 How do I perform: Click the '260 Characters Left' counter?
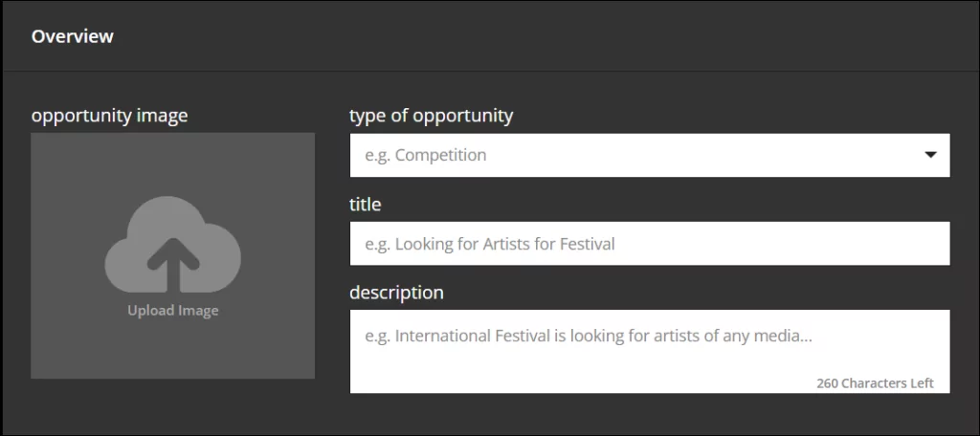click(x=875, y=382)
